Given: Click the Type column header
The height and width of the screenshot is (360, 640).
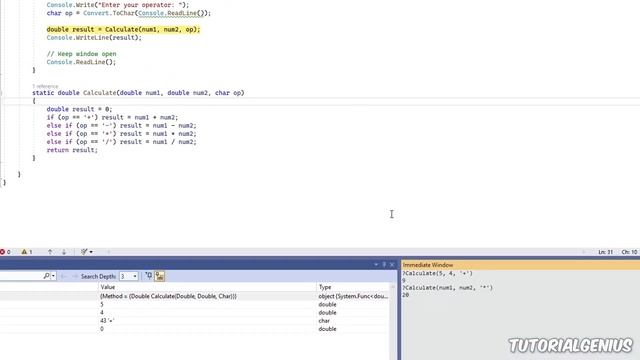Looking at the screenshot, I should [x=353, y=287].
